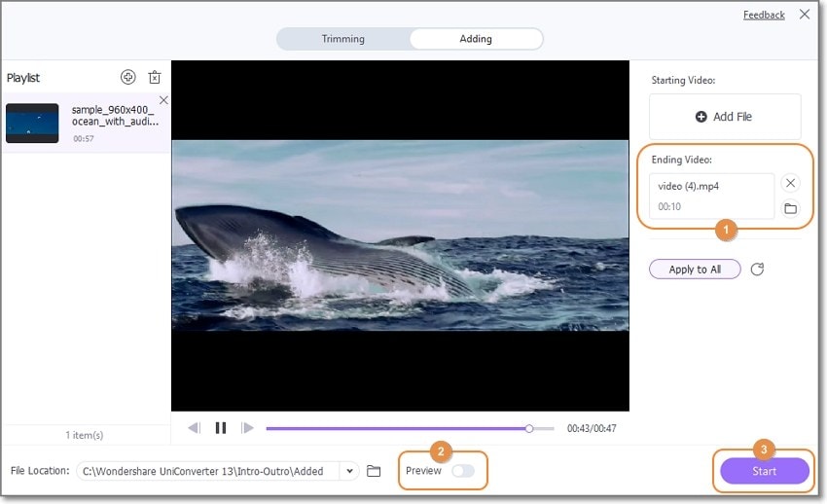Open the Feedback link

tap(764, 15)
